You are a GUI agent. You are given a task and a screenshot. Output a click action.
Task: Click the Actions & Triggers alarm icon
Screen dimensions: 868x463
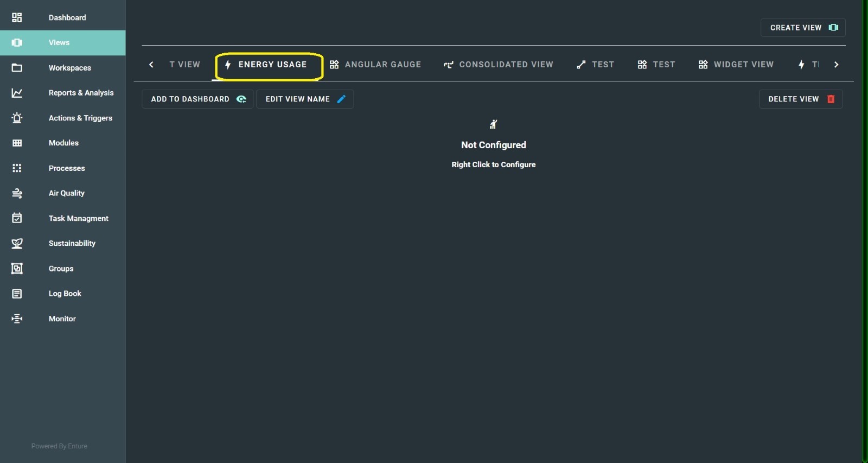[x=17, y=118]
